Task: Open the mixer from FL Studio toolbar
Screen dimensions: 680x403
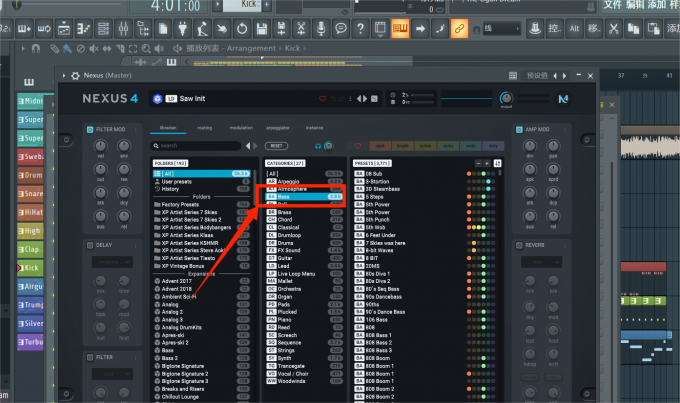Action: [x=124, y=29]
